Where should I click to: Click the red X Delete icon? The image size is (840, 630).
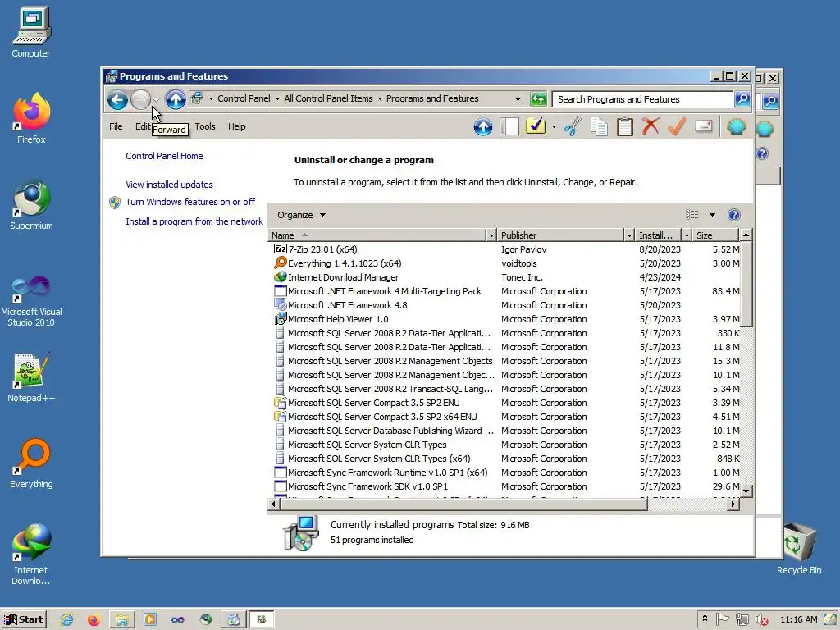(651, 126)
